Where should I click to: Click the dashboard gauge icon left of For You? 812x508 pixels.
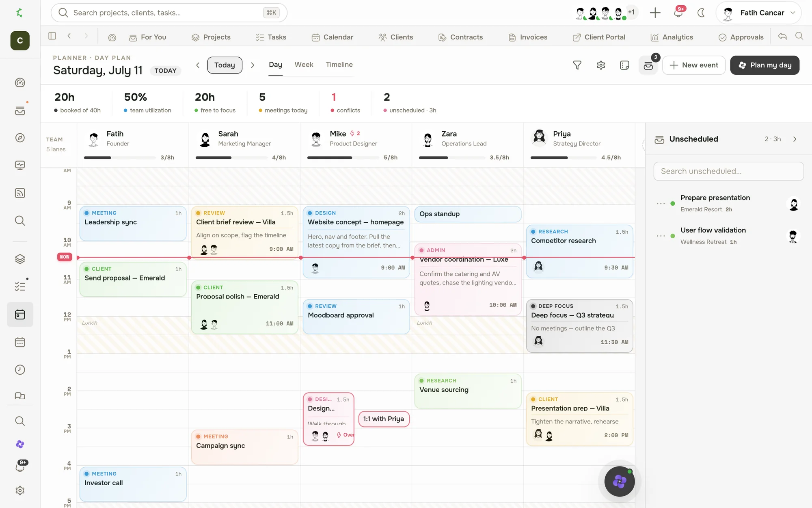point(112,37)
